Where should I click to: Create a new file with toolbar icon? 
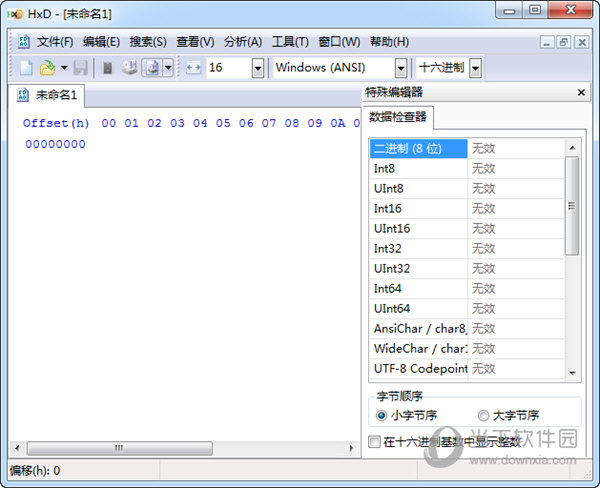[x=26, y=68]
